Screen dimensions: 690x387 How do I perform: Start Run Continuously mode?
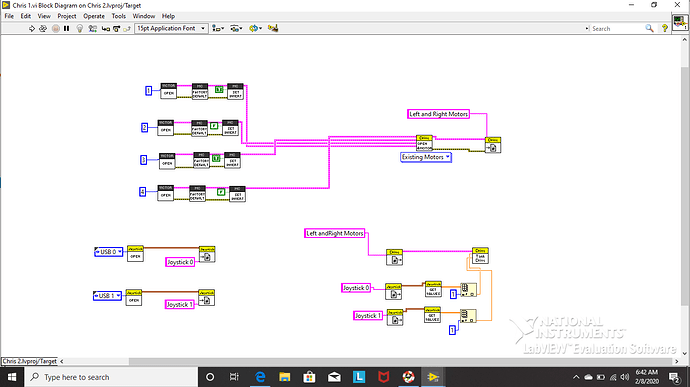click(43, 28)
